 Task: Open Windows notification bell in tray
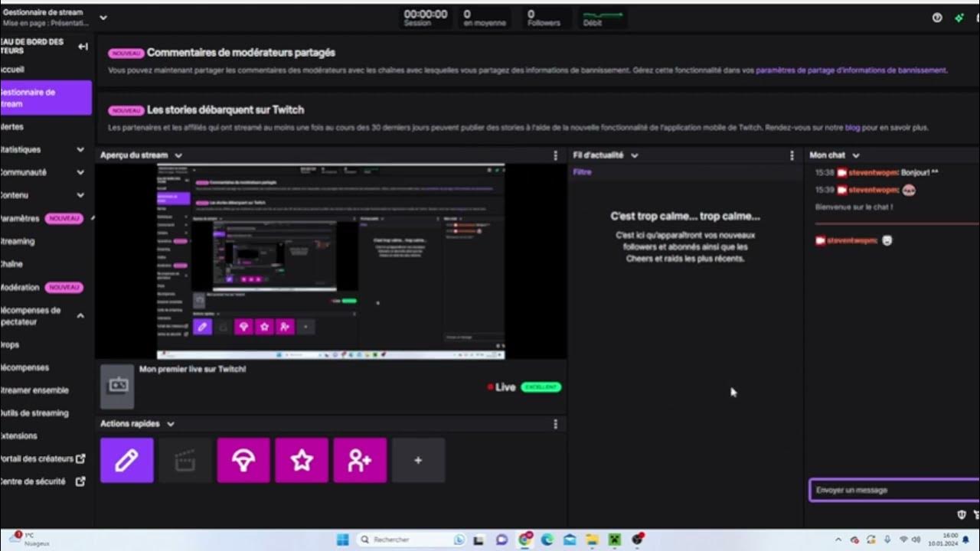tap(965, 540)
